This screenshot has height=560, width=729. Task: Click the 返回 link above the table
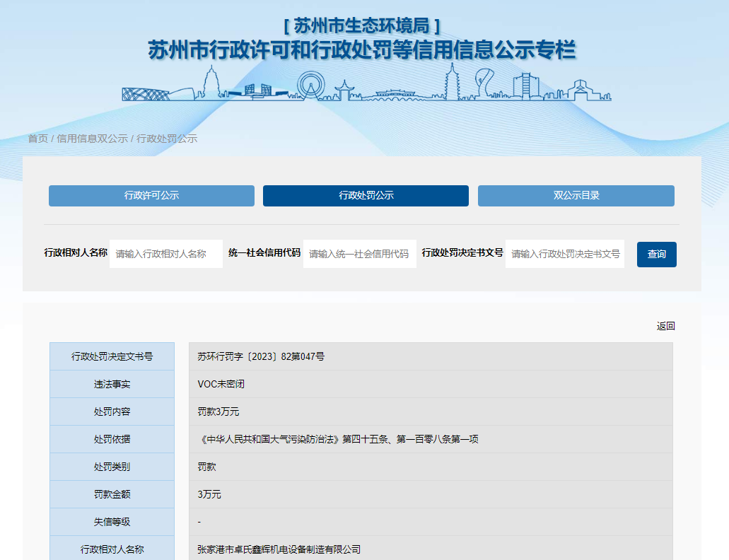665,326
